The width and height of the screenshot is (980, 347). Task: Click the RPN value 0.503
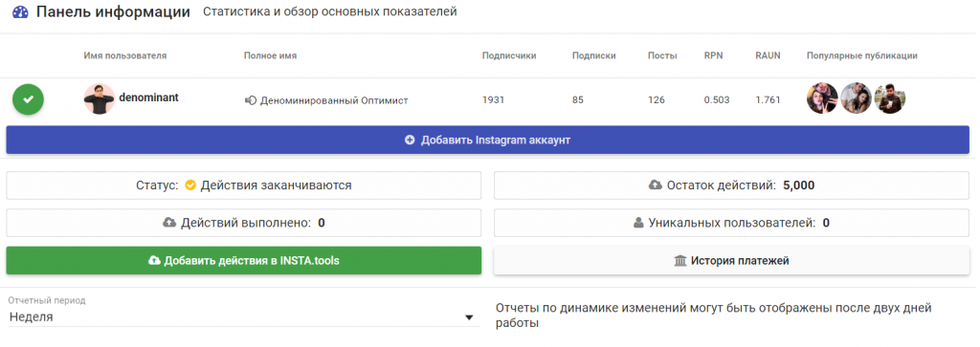pos(716,99)
